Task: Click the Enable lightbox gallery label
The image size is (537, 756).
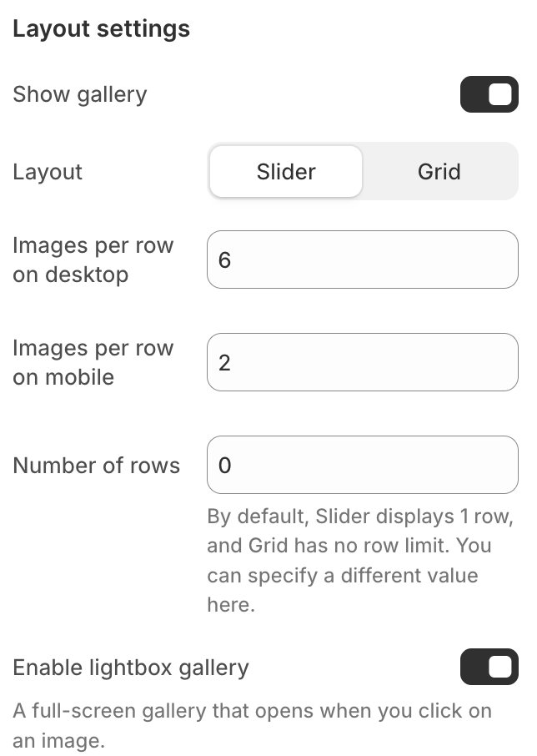Action: (x=131, y=668)
